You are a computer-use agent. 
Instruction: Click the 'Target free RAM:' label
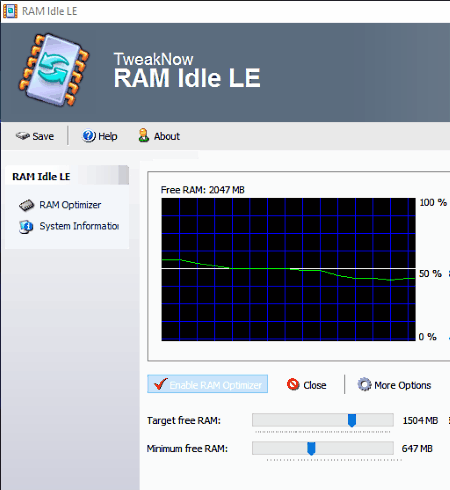tap(184, 420)
